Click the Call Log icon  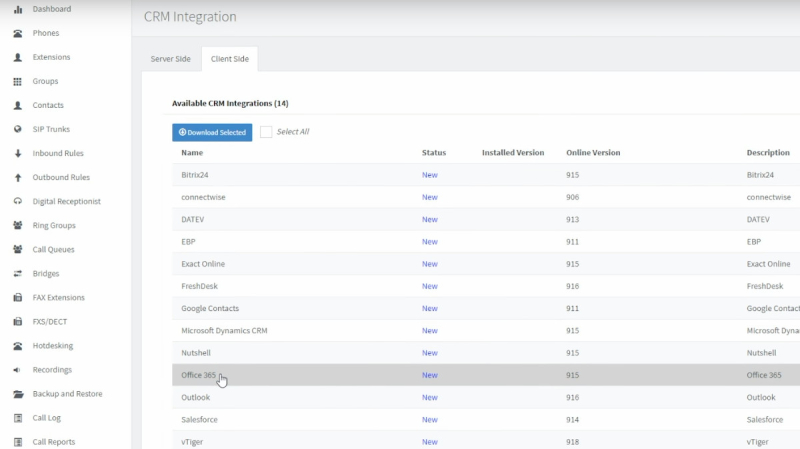[18, 418]
